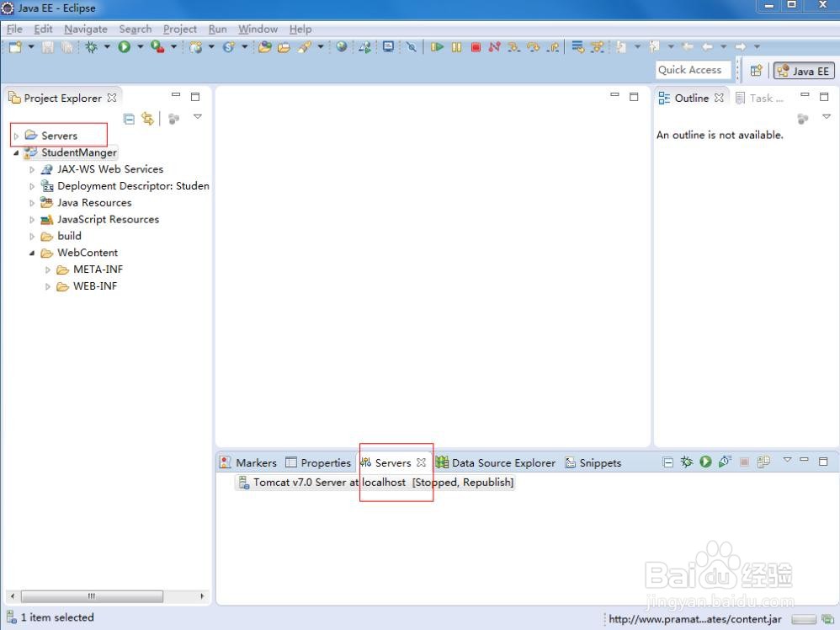Click the Debug bug icon in main toolbar
Viewport: 840px width, 630px height.
pos(92,47)
